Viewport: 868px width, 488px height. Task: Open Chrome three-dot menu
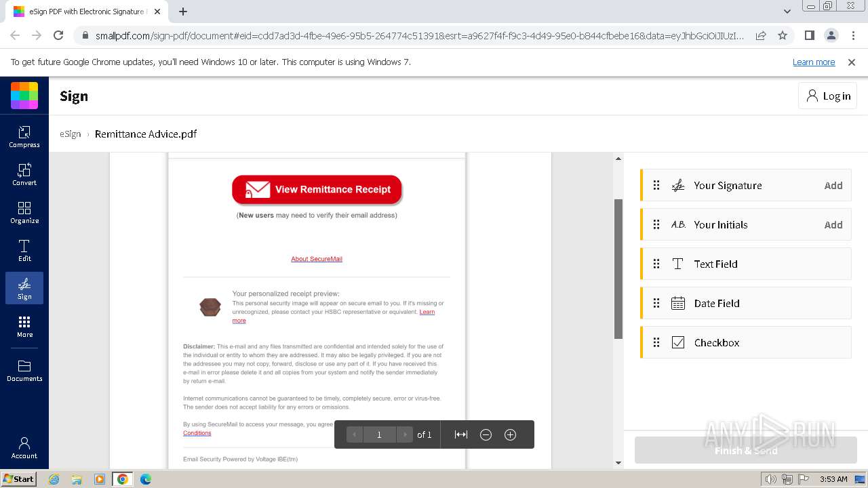tap(853, 36)
